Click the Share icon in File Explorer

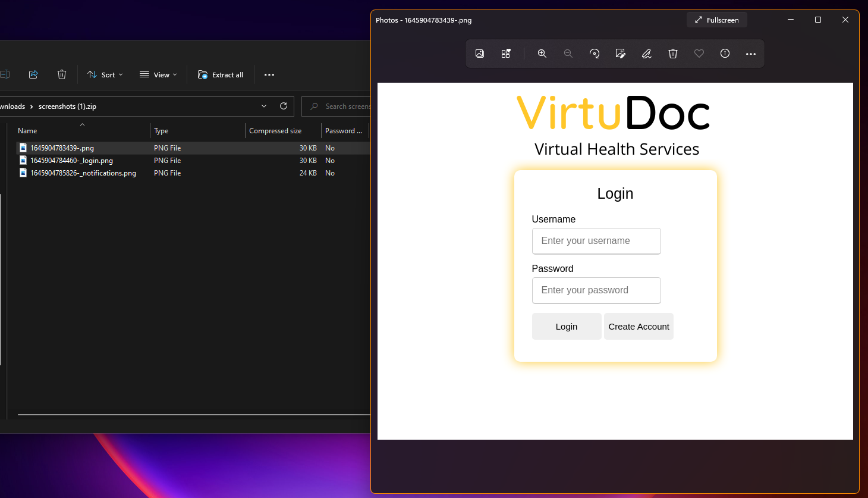(33, 74)
